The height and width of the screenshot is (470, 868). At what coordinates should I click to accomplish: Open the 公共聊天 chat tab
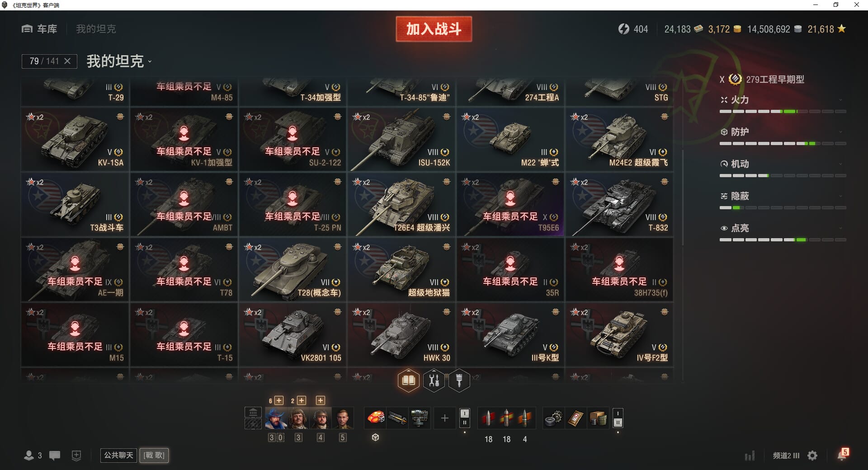[x=118, y=455]
